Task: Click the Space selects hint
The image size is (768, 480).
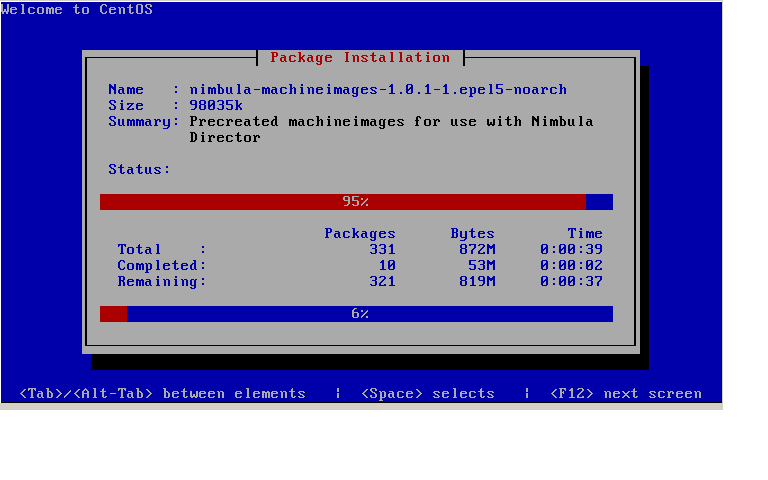Action: coord(428,394)
